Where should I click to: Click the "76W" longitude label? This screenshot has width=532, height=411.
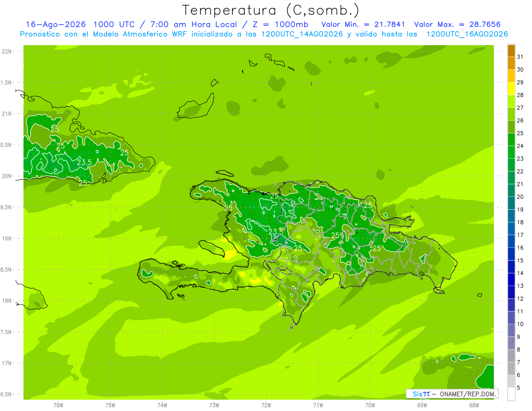click(58, 405)
